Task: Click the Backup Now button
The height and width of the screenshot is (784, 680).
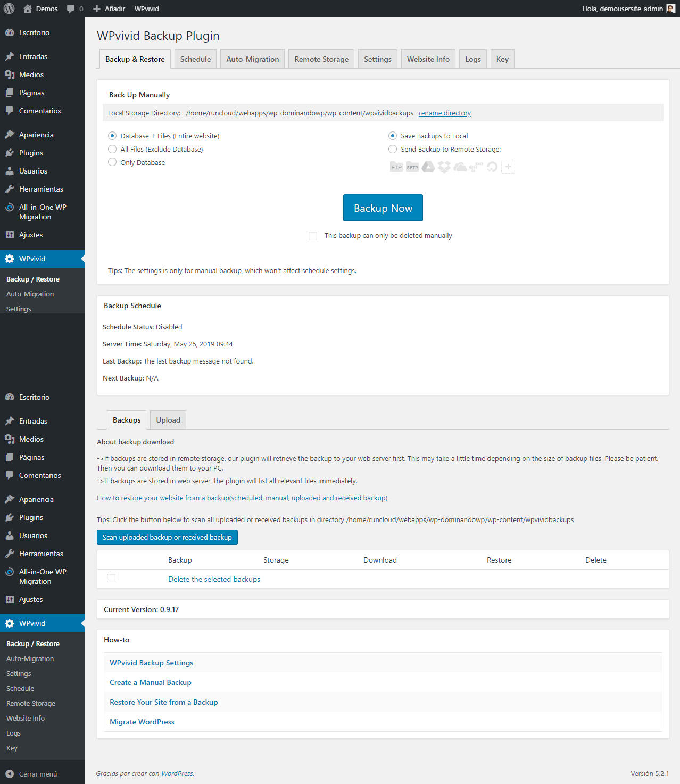Action: point(383,208)
